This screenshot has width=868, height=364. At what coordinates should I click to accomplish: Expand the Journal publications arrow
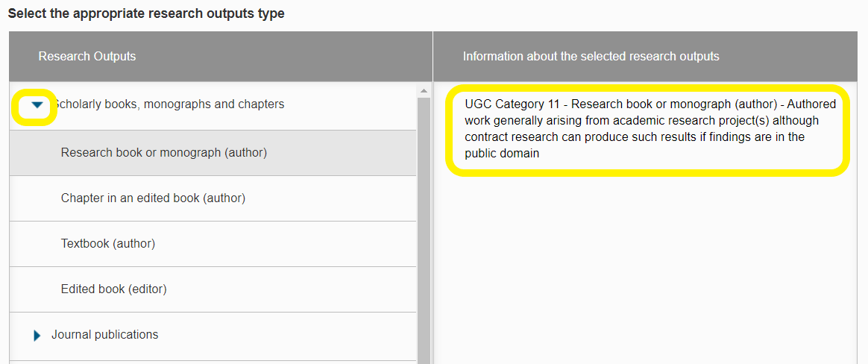(x=37, y=335)
